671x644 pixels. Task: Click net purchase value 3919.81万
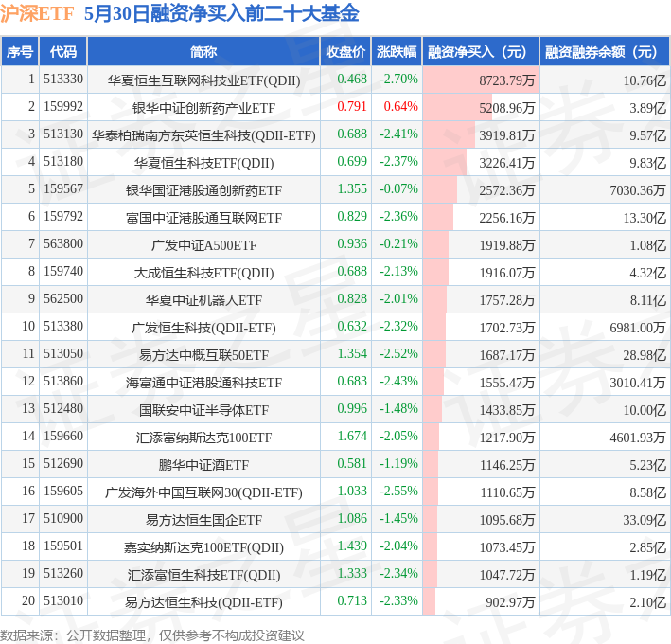coord(507,135)
